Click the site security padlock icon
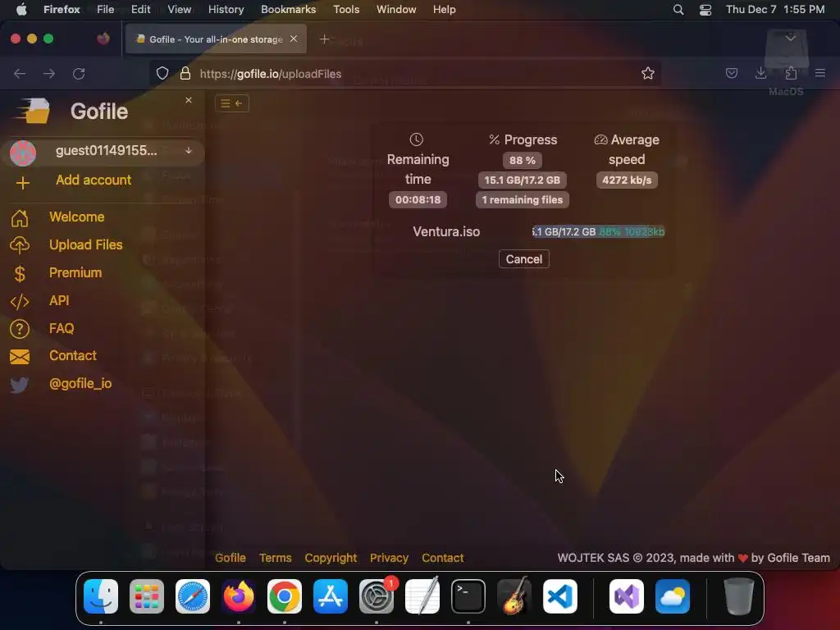This screenshot has width=840, height=630. tap(185, 73)
